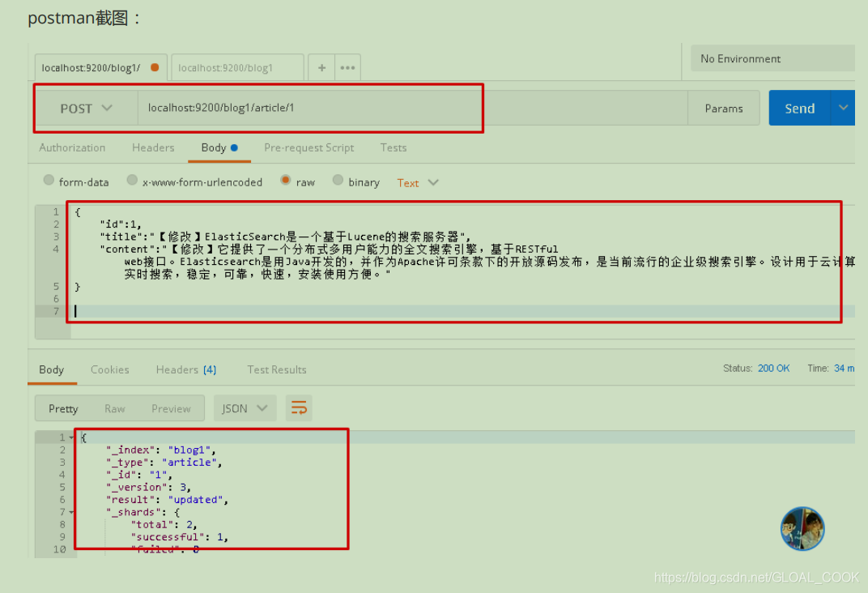Click the unsaved orange dot on active tab
The width and height of the screenshot is (868, 593).
pos(155,67)
